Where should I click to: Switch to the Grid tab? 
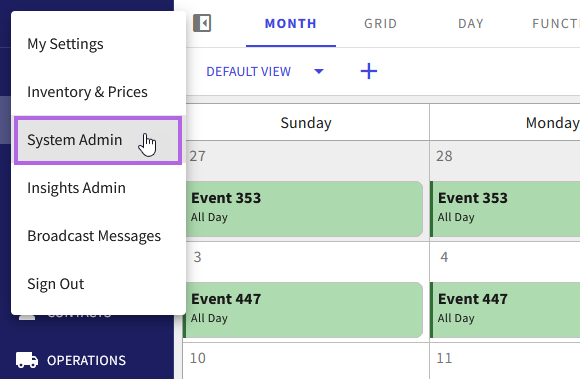click(x=381, y=24)
